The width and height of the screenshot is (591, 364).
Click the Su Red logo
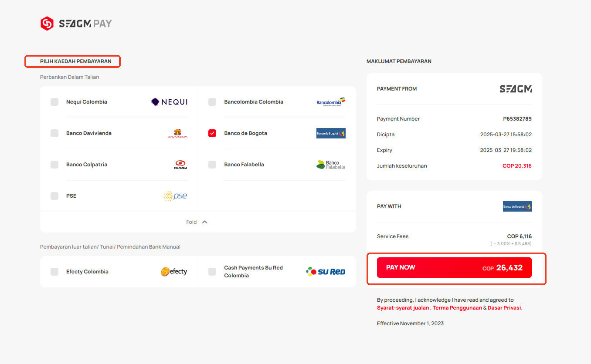[326, 272]
